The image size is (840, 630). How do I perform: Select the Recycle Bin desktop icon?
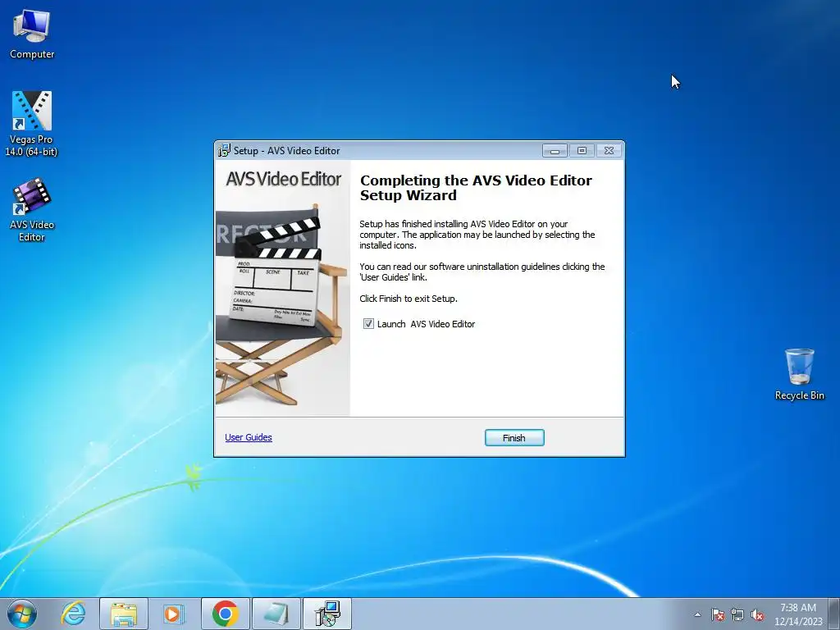pyautogui.click(x=799, y=374)
